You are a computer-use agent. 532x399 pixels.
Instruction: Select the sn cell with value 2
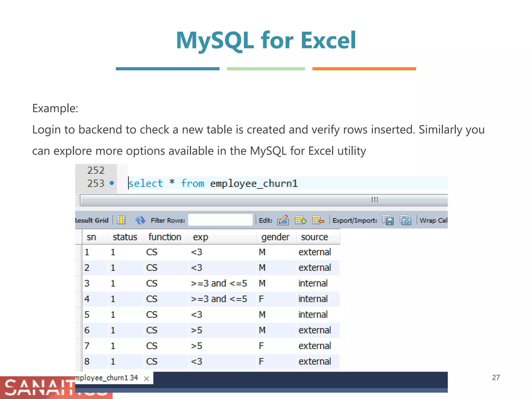[x=95, y=268]
